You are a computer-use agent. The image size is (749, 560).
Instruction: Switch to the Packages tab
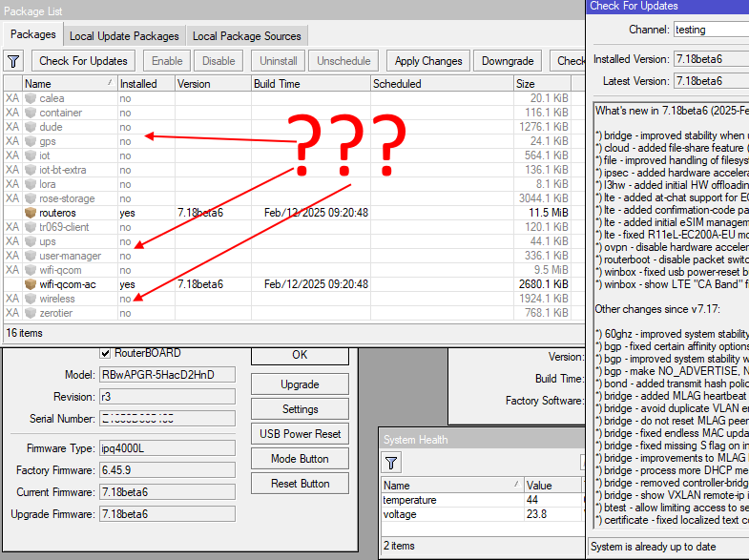[x=33, y=34]
